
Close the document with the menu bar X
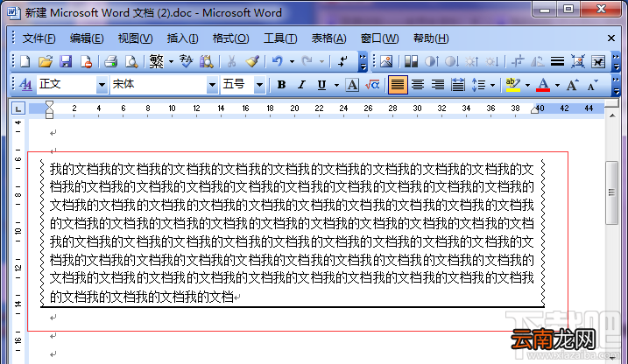point(611,38)
